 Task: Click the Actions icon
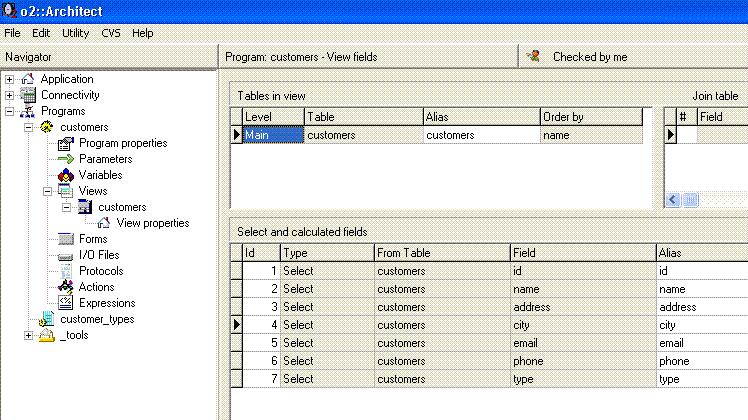coord(66,287)
